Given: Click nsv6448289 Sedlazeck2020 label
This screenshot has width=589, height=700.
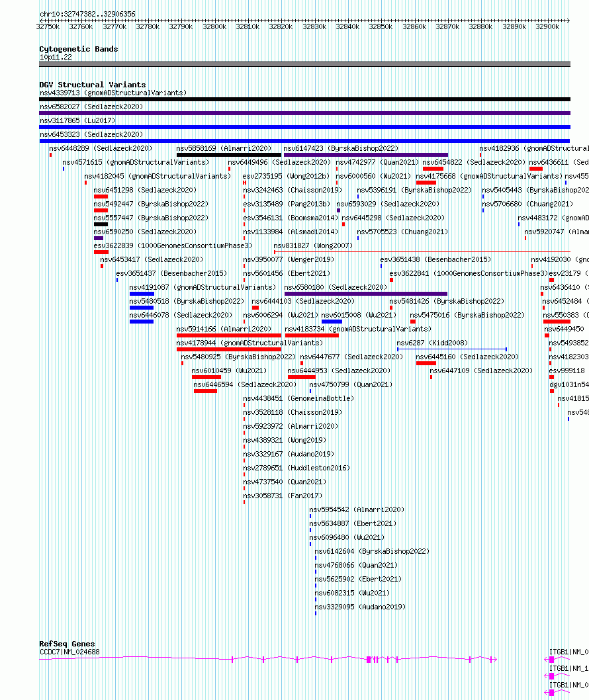Looking at the screenshot, I should [101, 148].
